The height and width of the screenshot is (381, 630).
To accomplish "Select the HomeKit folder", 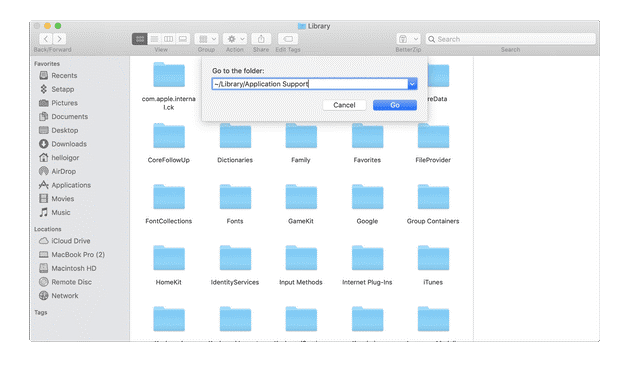I will point(169,258).
